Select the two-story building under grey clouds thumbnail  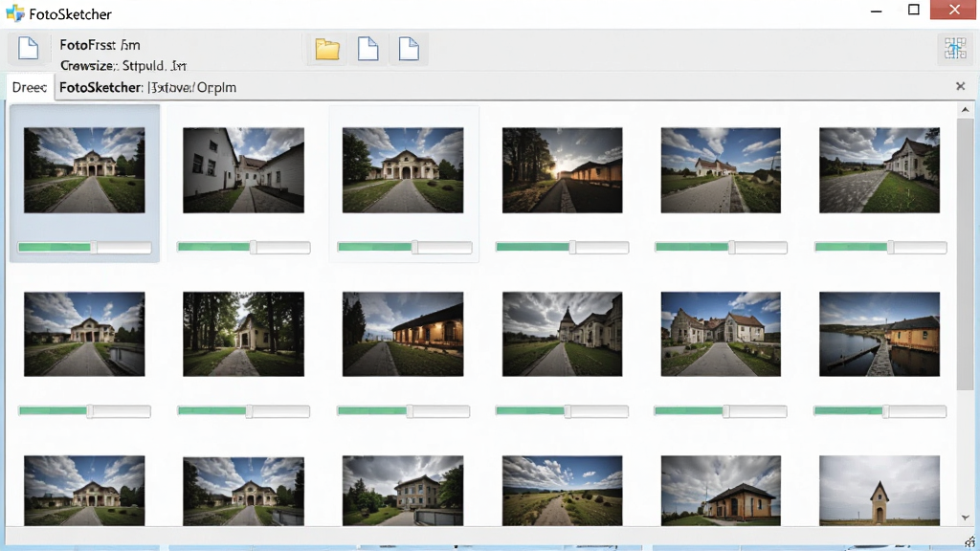click(x=403, y=491)
